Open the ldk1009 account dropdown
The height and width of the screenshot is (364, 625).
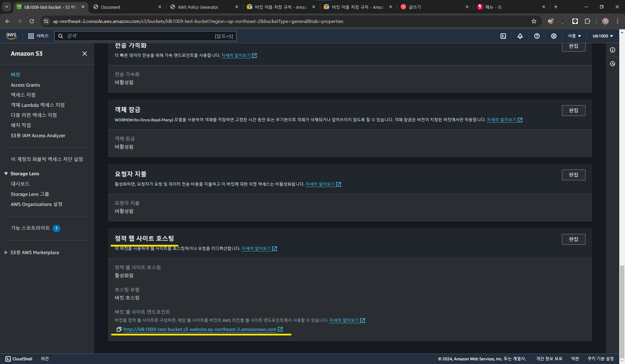click(x=603, y=36)
